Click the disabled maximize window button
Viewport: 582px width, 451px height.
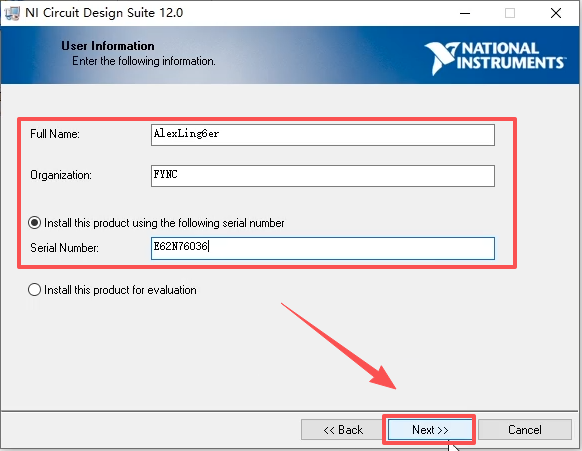point(510,13)
